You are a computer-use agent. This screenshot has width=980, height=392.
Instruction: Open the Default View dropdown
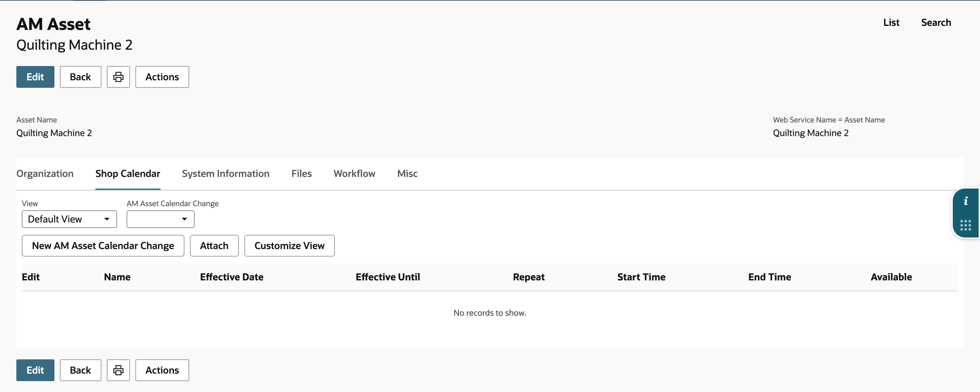tap(69, 219)
